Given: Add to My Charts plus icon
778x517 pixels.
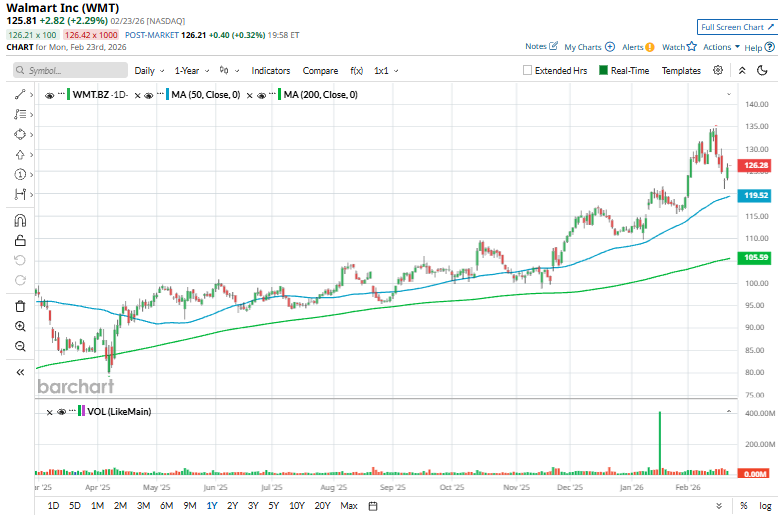Looking at the screenshot, I should tap(610, 47).
